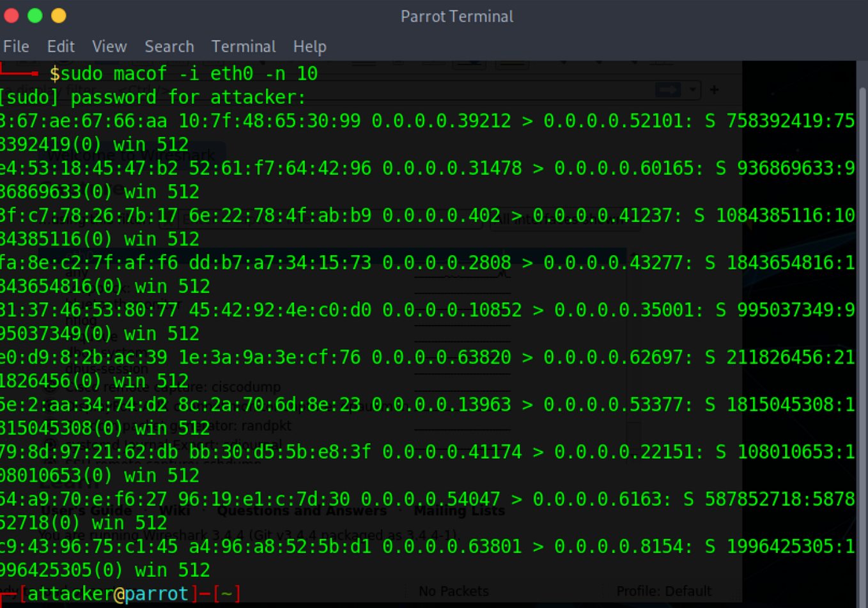868x608 pixels.
Task: Click the green window control button
Action: click(x=35, y=15)
